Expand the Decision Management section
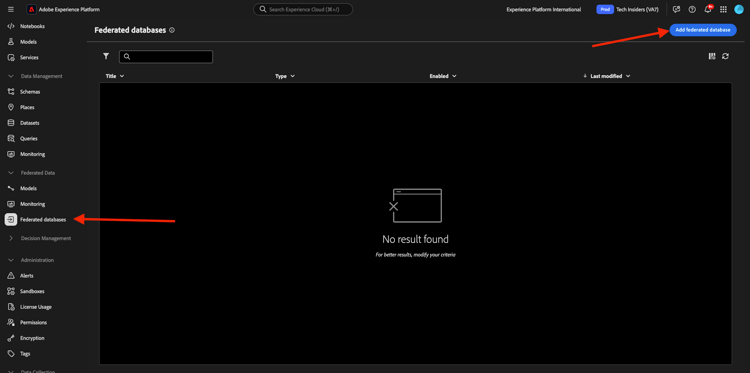 pyautogui.click(x=11, y=238)
